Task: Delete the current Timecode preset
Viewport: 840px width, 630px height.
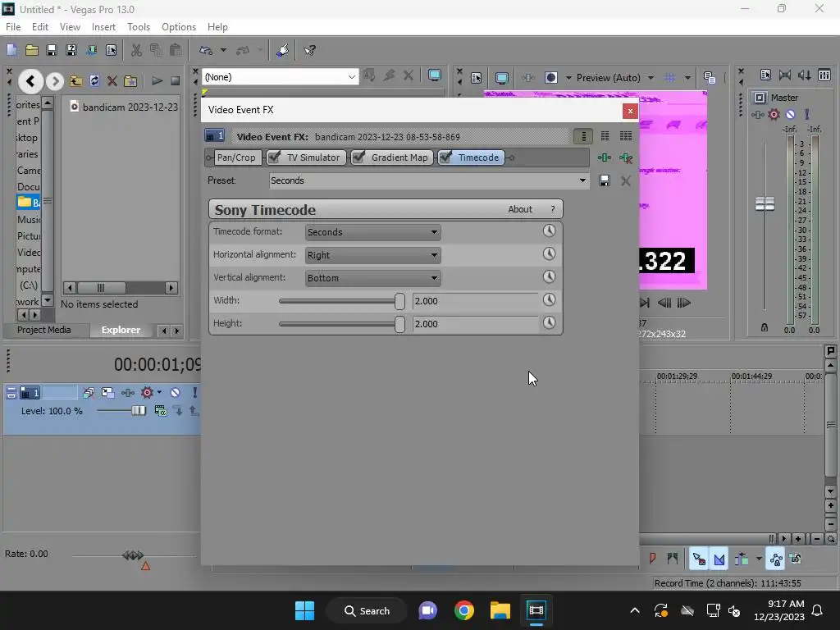Action: click(x=626, y=181)
